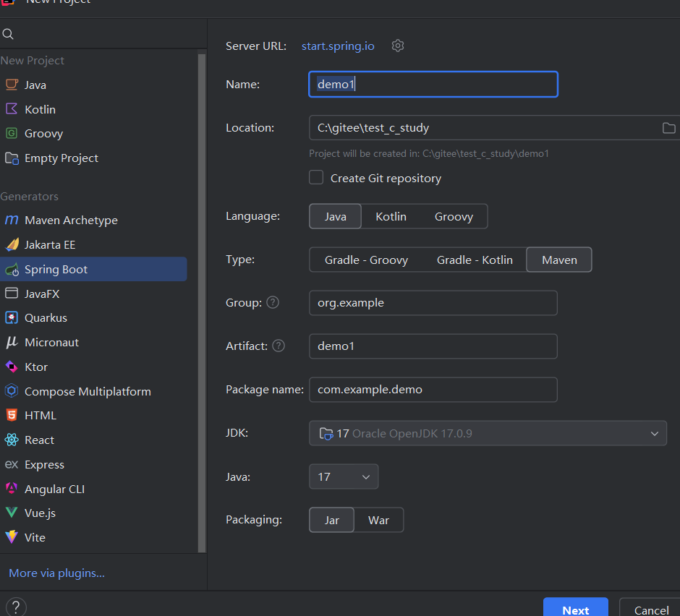Click the Quarkus logo icon
The image size is (680, 616).
tap(12, 317)
